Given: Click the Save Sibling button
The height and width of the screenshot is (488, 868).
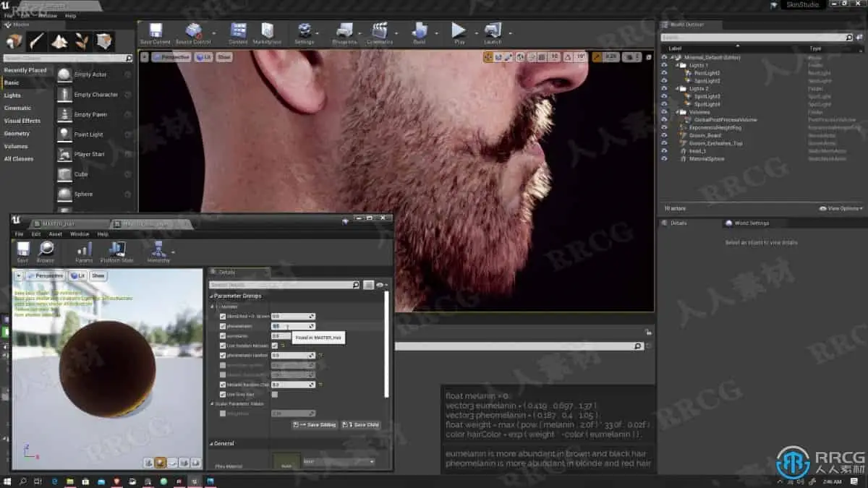Looking at the screenshot, I should tap(315, 425).
